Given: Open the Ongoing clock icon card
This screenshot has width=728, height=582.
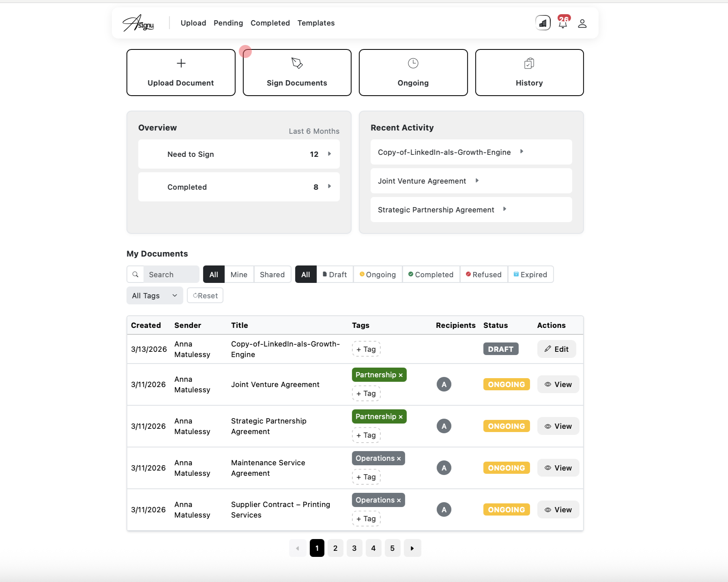Looking at the screenshot, I should [413, 63].
